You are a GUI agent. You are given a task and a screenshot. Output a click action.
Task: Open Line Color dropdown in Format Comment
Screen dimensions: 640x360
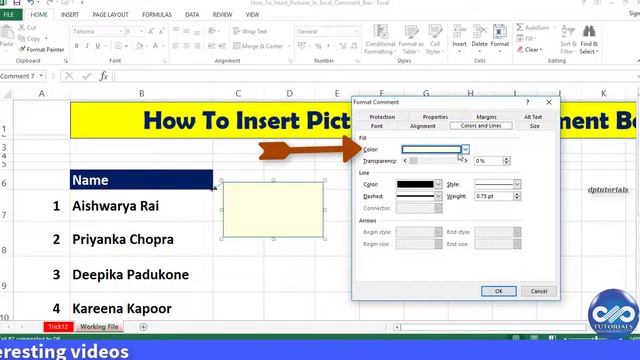pyautogui.click(x=438, y=184)
